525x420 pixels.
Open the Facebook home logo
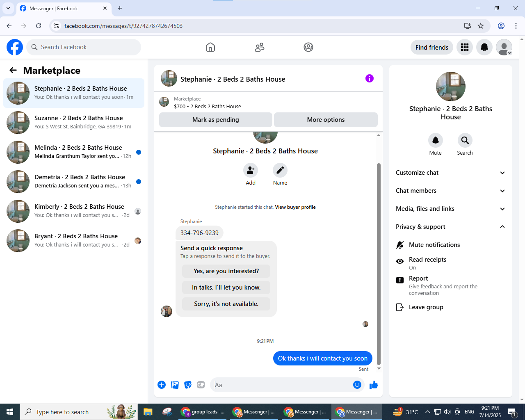(15, 47)
